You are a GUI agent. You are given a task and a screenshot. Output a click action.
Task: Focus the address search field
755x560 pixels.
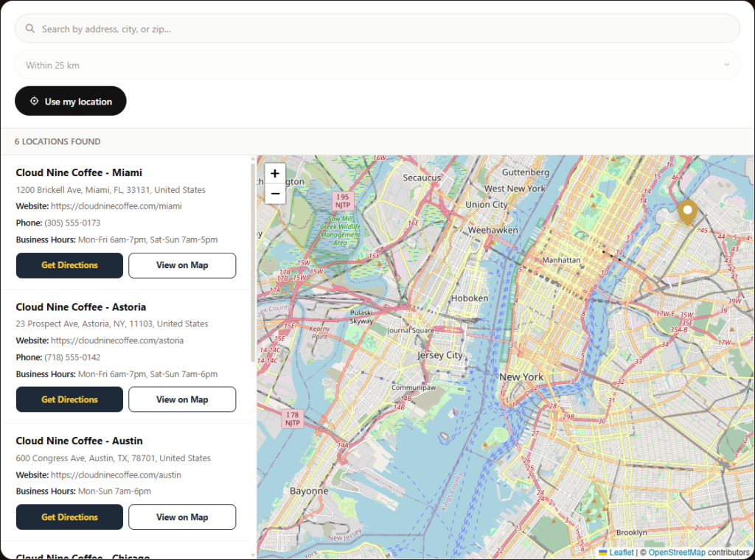[x=377, y=29]
